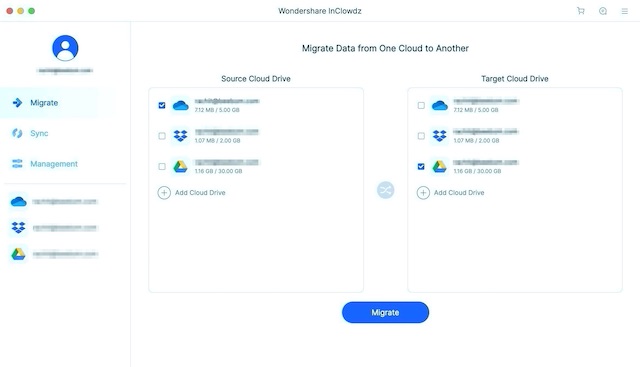The height and width of the screenshot is (367, 640).
Task: Click OneDrive account email in sidebar list
Action: pos(65,202)
